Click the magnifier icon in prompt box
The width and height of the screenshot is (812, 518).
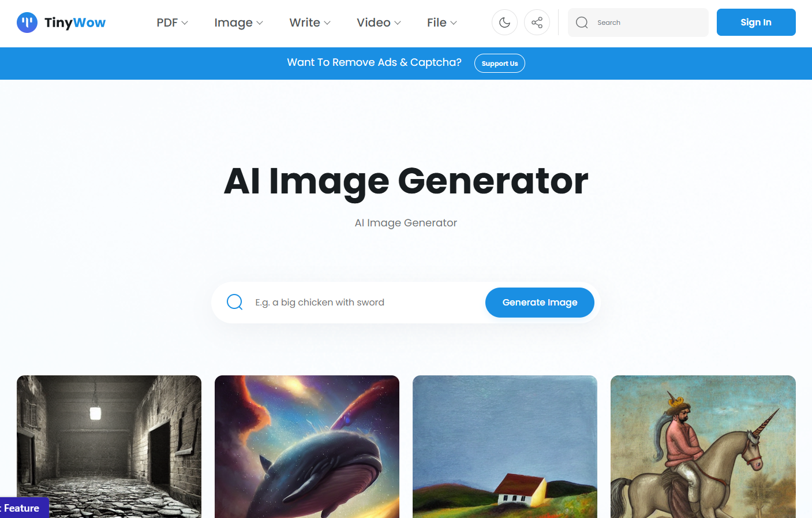pyautogui.click(x=235, y=302)
